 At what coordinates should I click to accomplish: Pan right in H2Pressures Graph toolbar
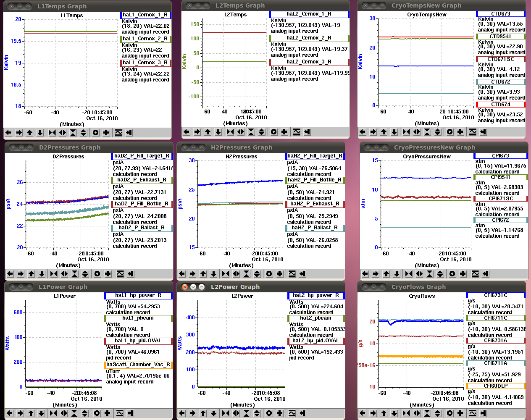pyautogui.click(x=192, y=274)
